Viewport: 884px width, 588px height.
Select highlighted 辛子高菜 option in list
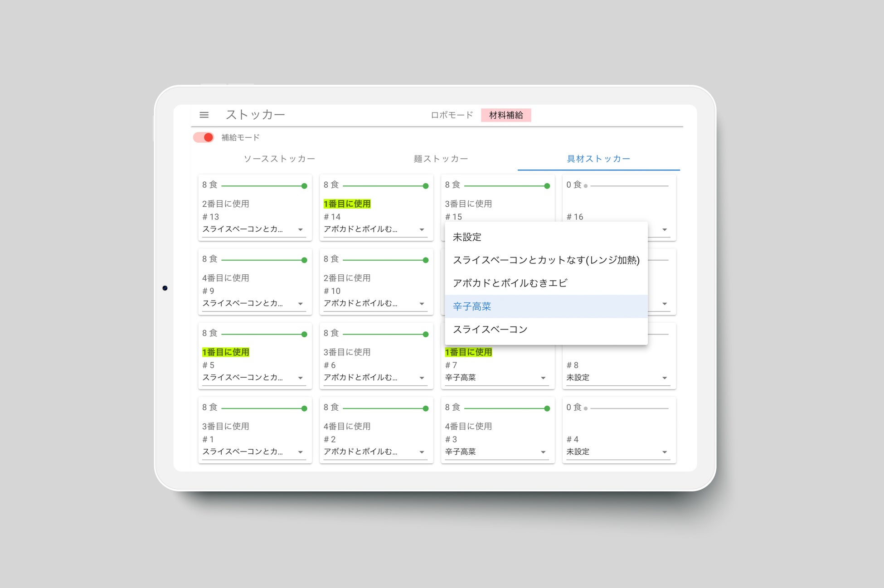472,306
